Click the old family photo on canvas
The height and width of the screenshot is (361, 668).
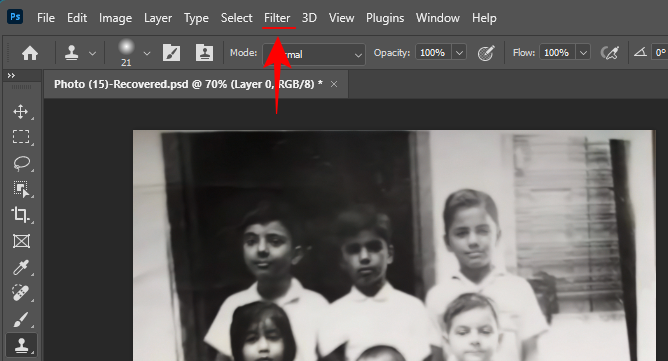tap(394, 245)
